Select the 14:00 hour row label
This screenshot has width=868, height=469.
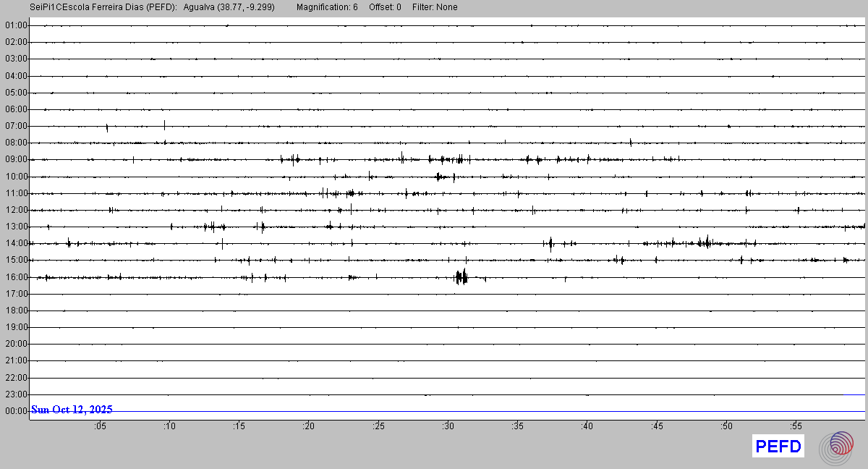(x=16, y=243)
